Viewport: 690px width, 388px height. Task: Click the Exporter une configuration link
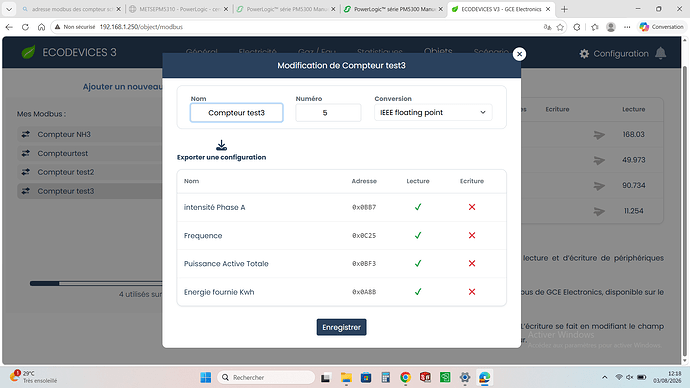(x=221, y=157)
